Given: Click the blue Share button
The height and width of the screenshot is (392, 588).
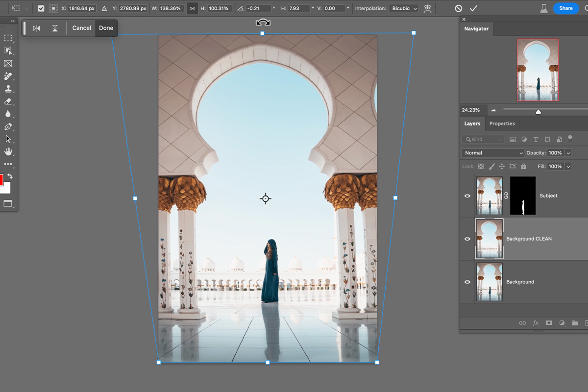Looking at the screenshot, I should pyautogui.click(x=566, y=8).
